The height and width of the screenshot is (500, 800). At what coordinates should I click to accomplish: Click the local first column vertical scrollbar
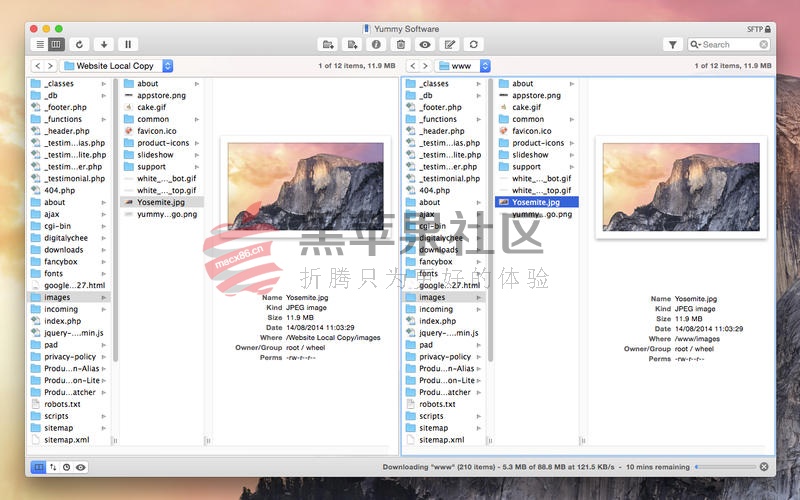pyautogui.click(x=115, y=219)
